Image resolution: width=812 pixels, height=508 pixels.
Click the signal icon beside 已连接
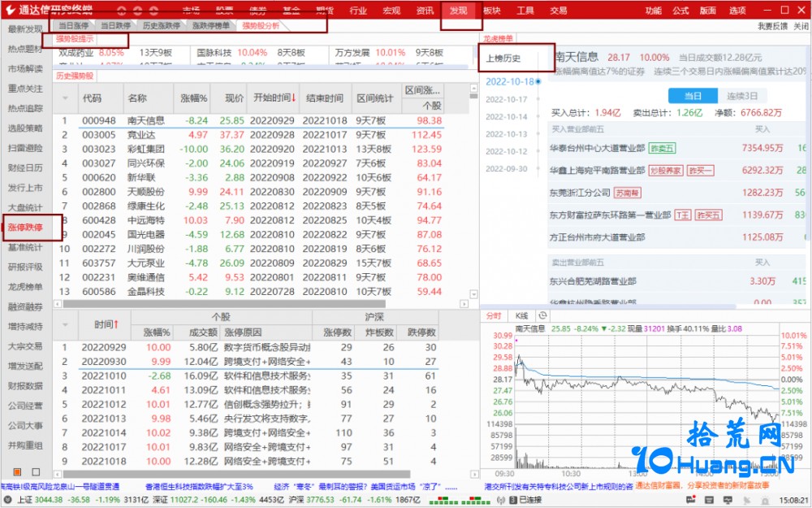click(x=500, y=500)
